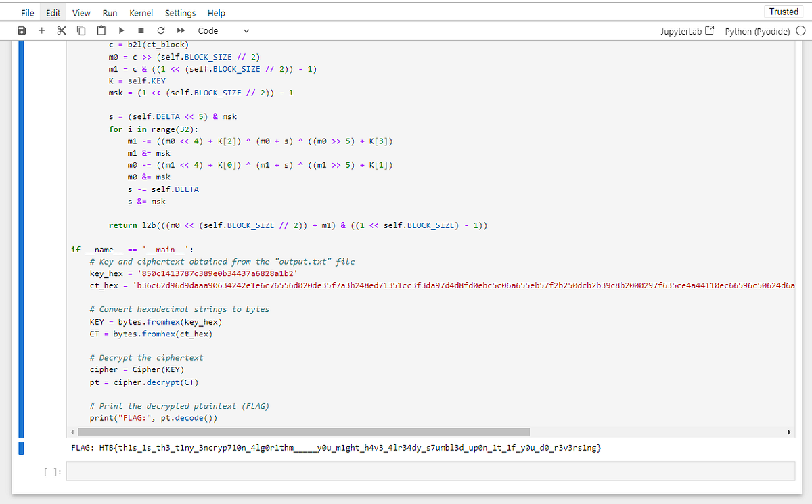
Task: Open the Help menu
Action: [217, 13]
